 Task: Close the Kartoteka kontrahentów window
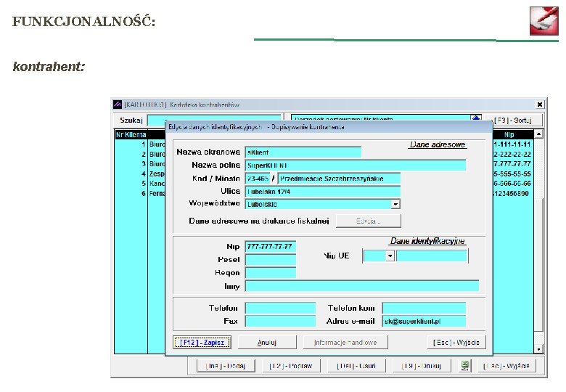click(539, 105)
